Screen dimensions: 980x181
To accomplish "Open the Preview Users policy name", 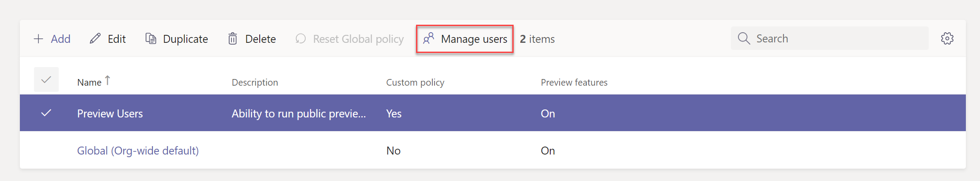I will [110, 113].
